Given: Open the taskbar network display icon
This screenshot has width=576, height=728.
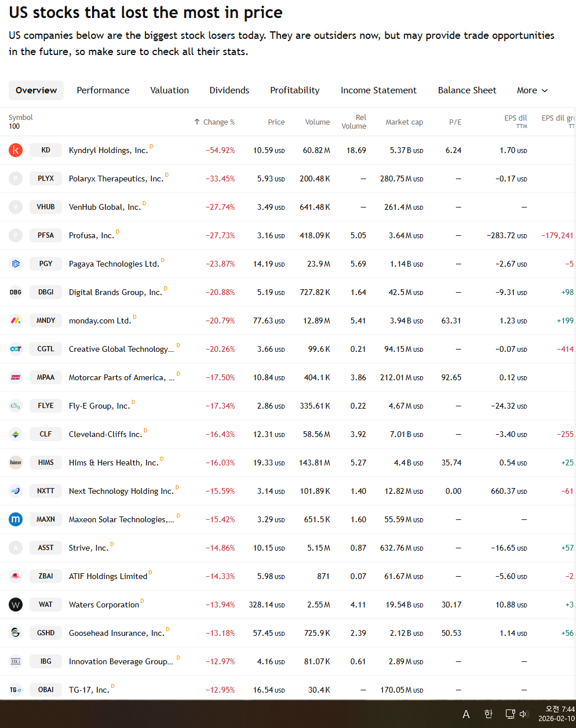Looking at the screenshot, I should 510,714.
